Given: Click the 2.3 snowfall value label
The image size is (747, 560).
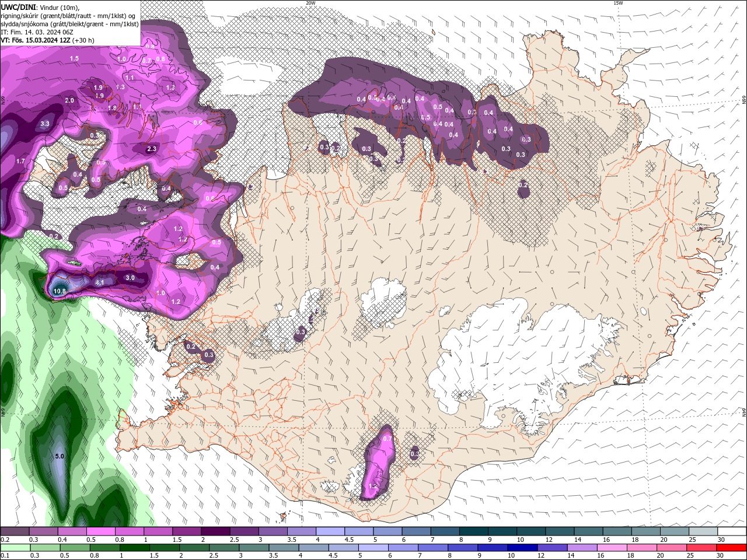Looking at the screenshot, I should click(x=152, y=149).
